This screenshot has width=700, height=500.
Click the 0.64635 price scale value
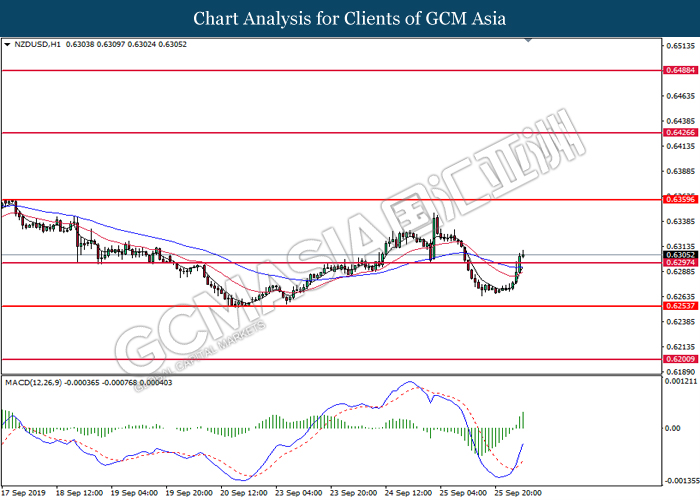(680, 96)
